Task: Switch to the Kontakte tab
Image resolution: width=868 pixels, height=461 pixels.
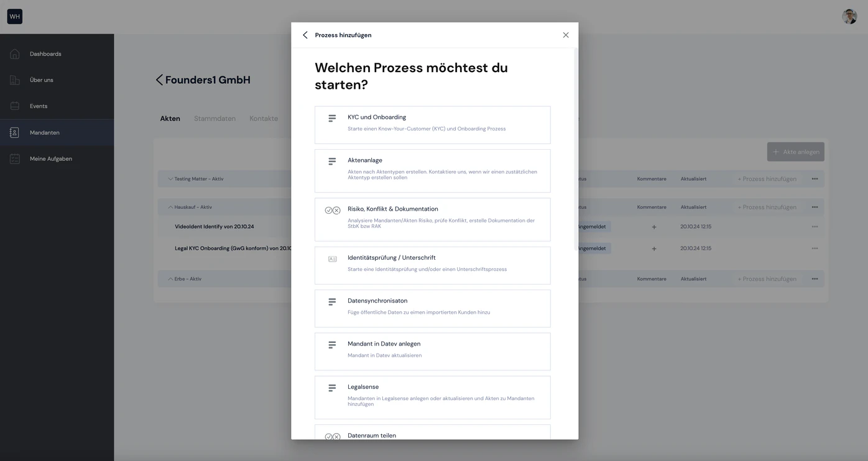Action: (x=264, y=119)
